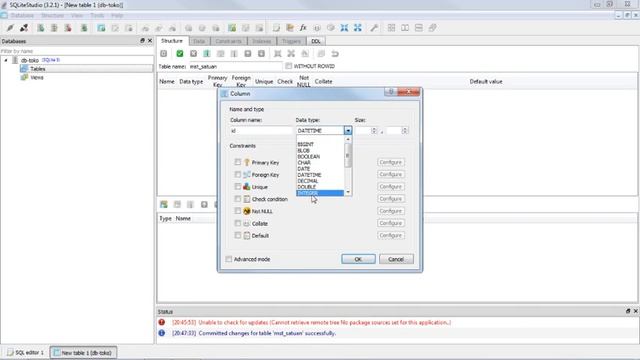Image resolution: width=640 pixels, height=360 pixels.
Task: Click the DDL history folder icon
Action: click(x=290, y=28)
